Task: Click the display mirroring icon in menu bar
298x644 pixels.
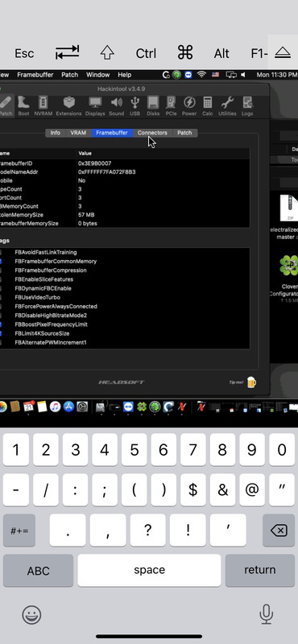Action: pos(231,75)
